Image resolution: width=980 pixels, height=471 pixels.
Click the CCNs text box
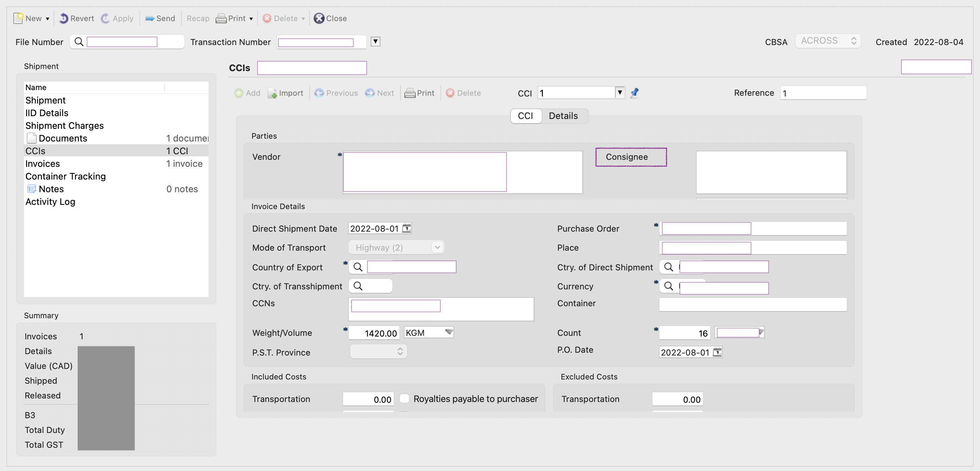(441, 309)
